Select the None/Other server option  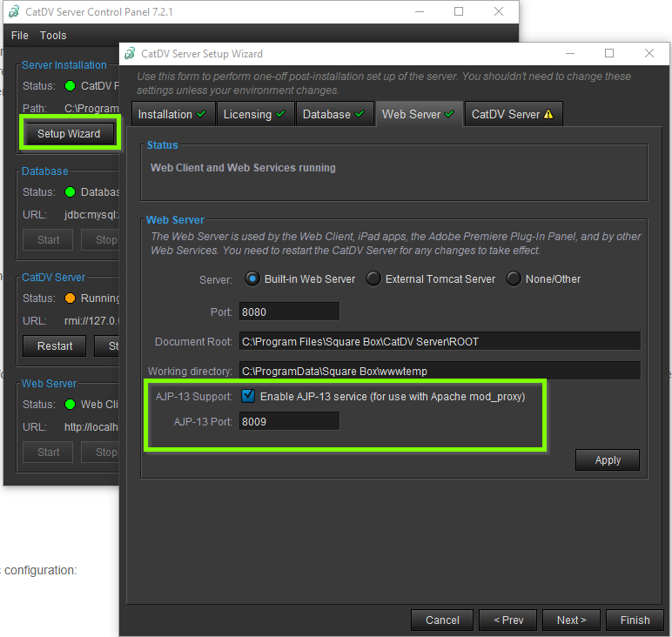click(x=514, y=279)
